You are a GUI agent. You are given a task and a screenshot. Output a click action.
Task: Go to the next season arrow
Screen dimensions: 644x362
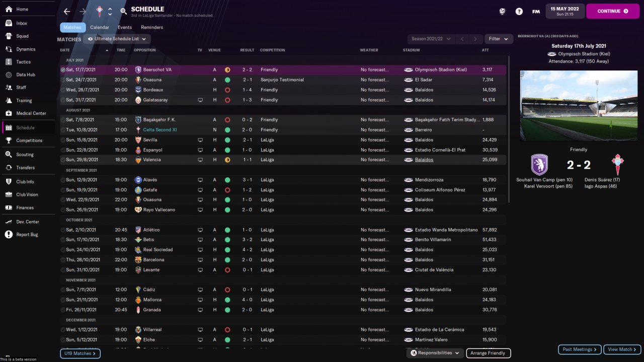pyautogui.click(x=475, y=39)
